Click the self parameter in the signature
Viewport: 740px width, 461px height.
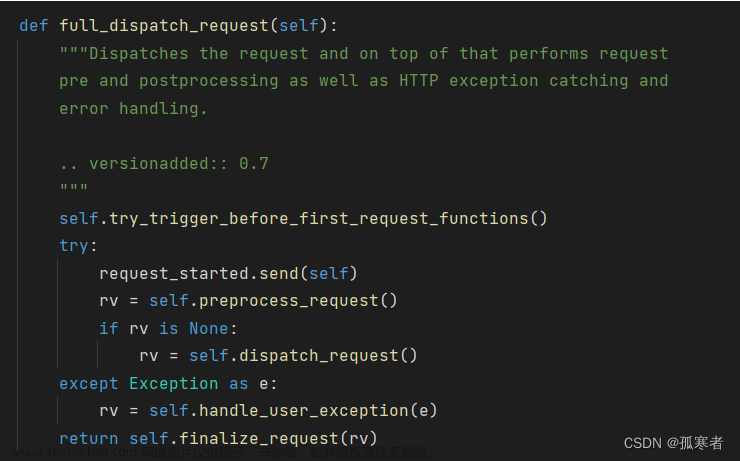click(299, 25)
